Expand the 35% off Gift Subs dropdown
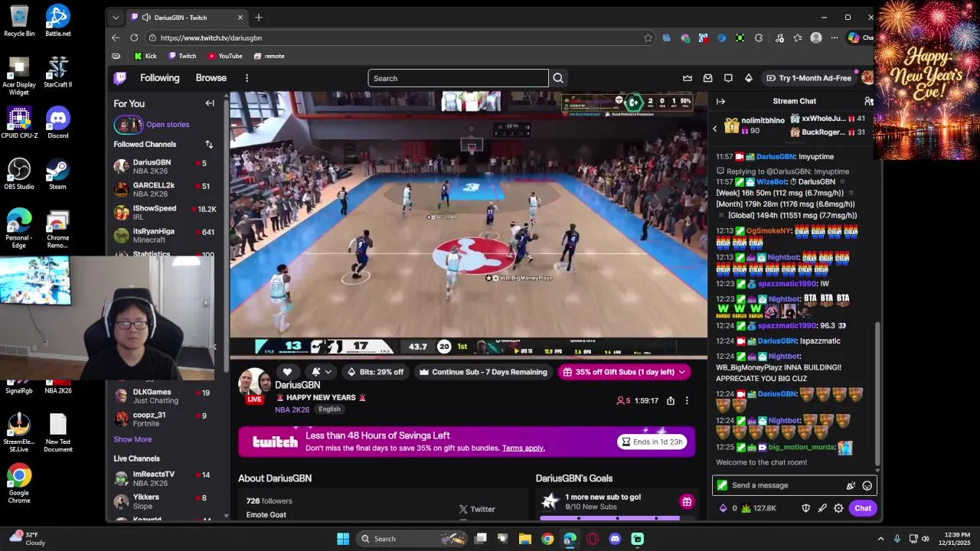The width and height of the screenshot is (980, 551). 681,372
